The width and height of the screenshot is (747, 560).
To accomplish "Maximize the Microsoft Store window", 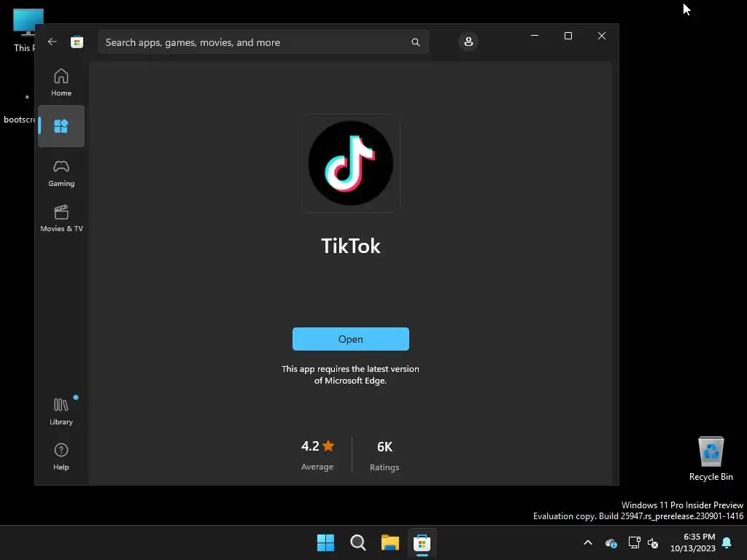I will click(568, 36).
